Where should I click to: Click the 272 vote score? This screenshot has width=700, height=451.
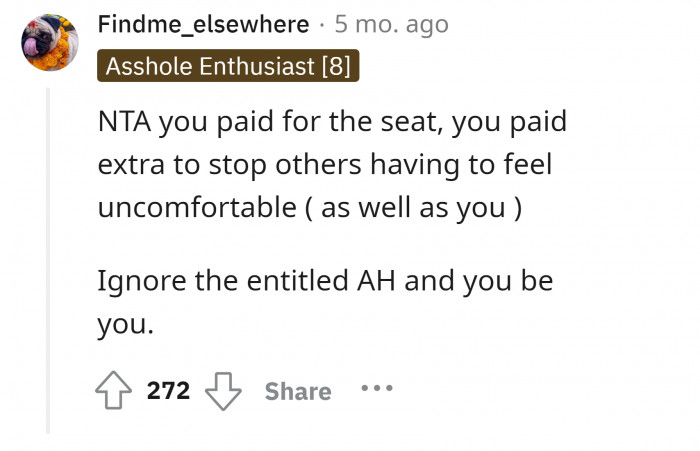[168, 391]
